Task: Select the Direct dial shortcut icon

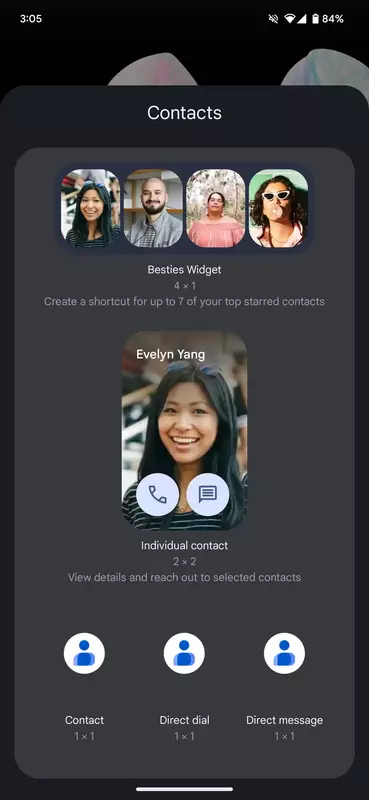Action: 184,654
